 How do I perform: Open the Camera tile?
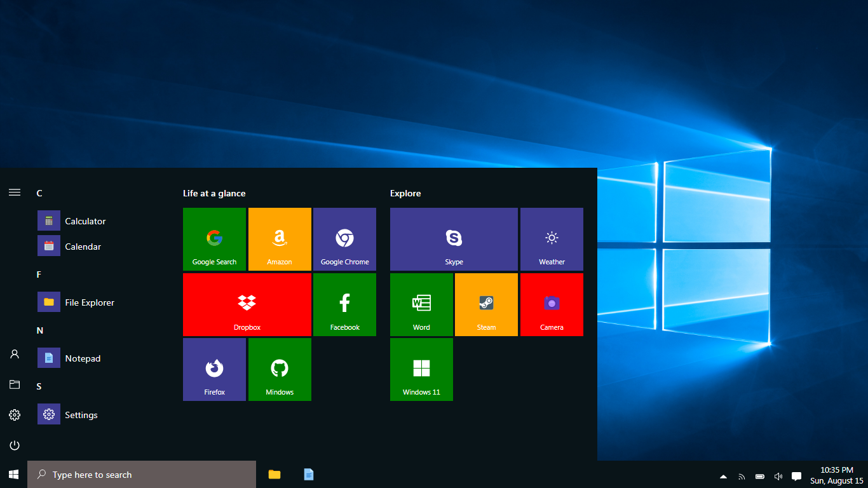click(552, 304)
